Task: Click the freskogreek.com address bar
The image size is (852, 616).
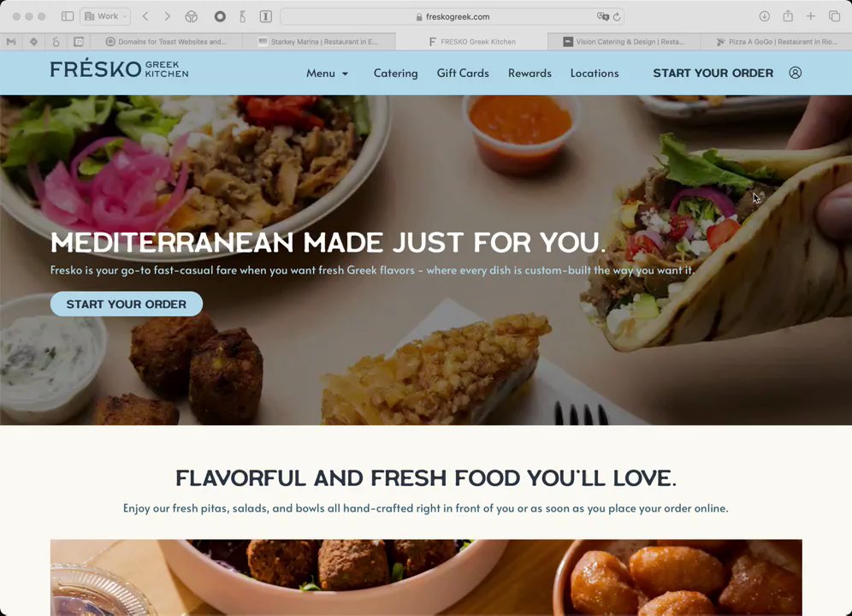Action: tap(452, 17)
